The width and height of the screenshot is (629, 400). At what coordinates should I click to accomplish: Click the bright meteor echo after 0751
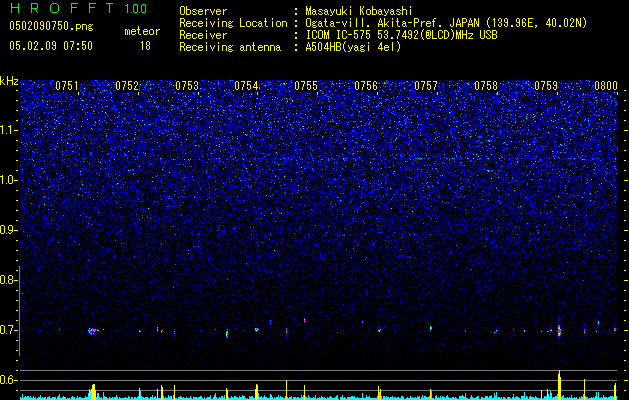click(x=93, y=331)
